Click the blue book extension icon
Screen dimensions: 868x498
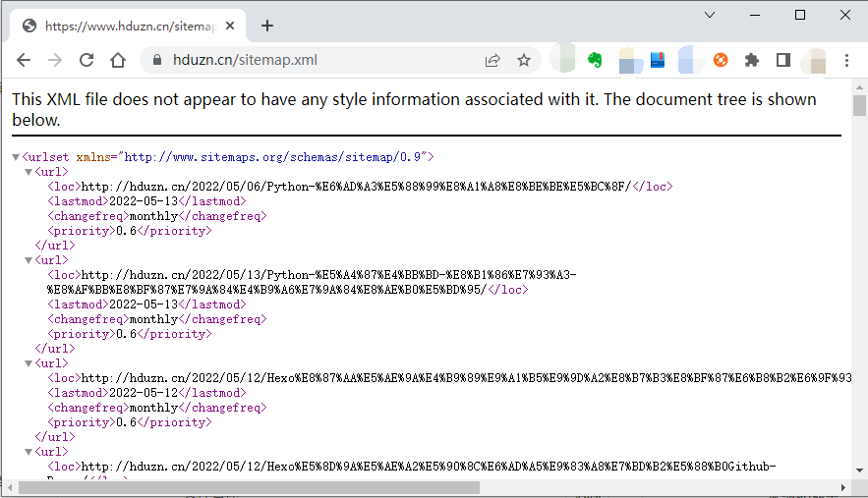point(658,60)
